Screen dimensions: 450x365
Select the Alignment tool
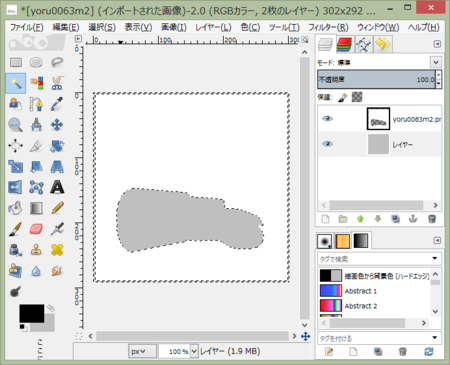(16, 146)
